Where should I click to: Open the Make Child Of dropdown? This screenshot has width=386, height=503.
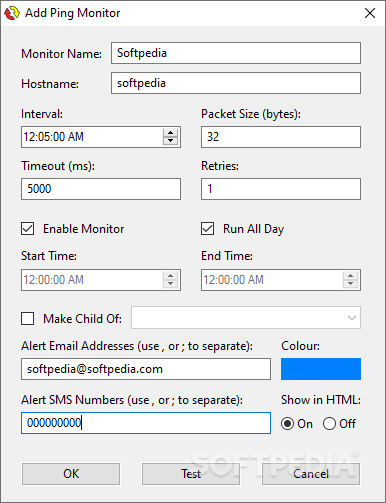point(246,318)
